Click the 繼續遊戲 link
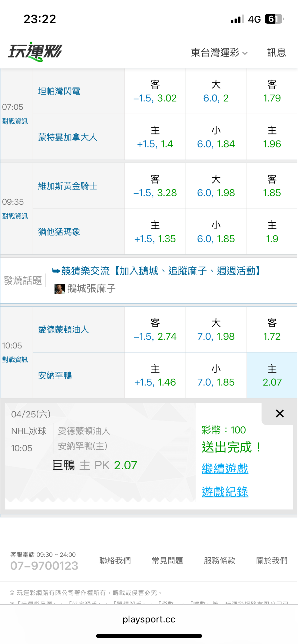This screenshot has height=644, width=298. pos(225,468)
